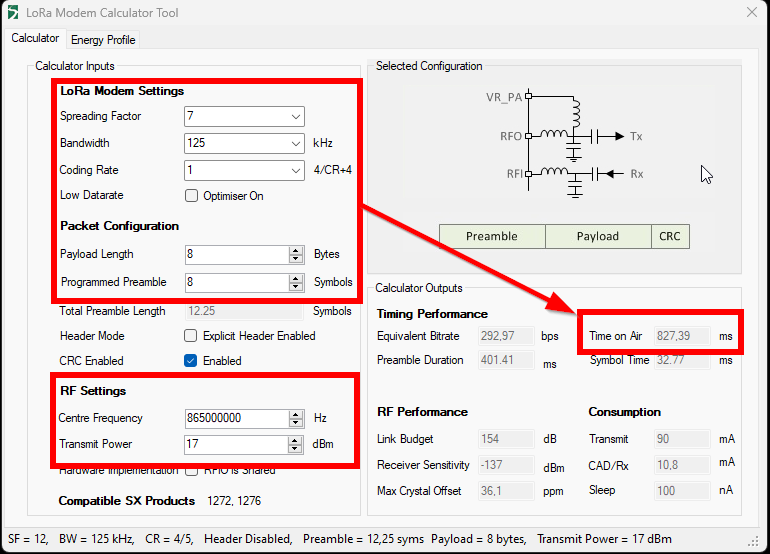Uncheck the CRC Enabled checkbox

192,361
